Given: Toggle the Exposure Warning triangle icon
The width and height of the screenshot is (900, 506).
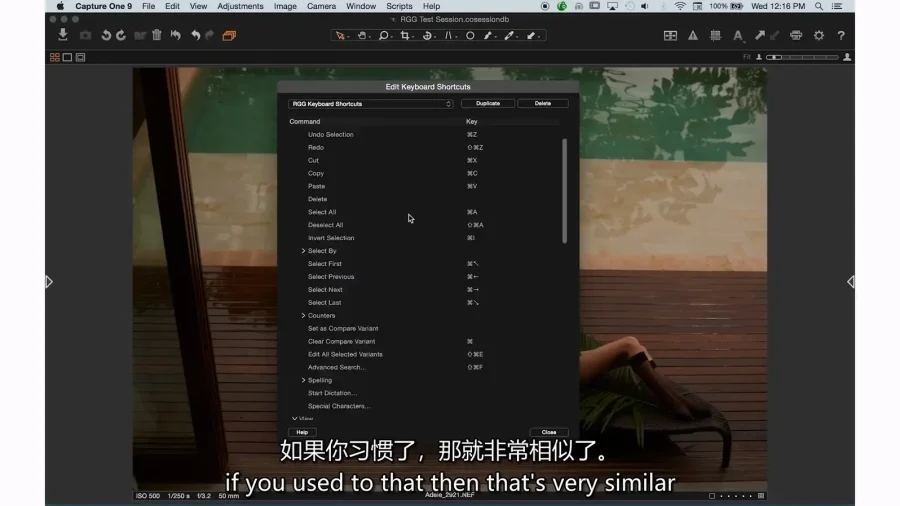Looking at the screenshot, I should click(x=693, y=36).
